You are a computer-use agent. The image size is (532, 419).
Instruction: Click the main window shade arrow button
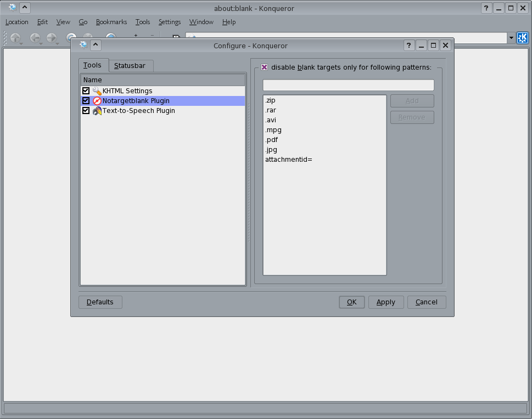[25, 8]
